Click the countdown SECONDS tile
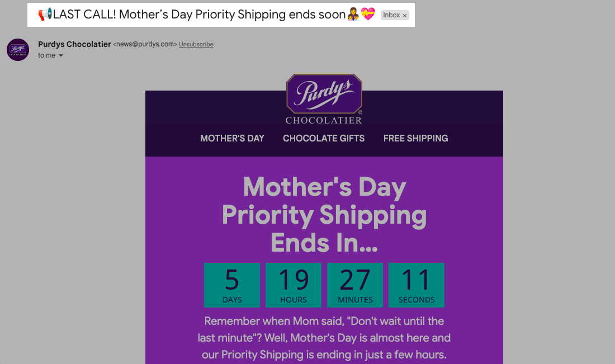615x364 pixels. (x=417, y=285)
